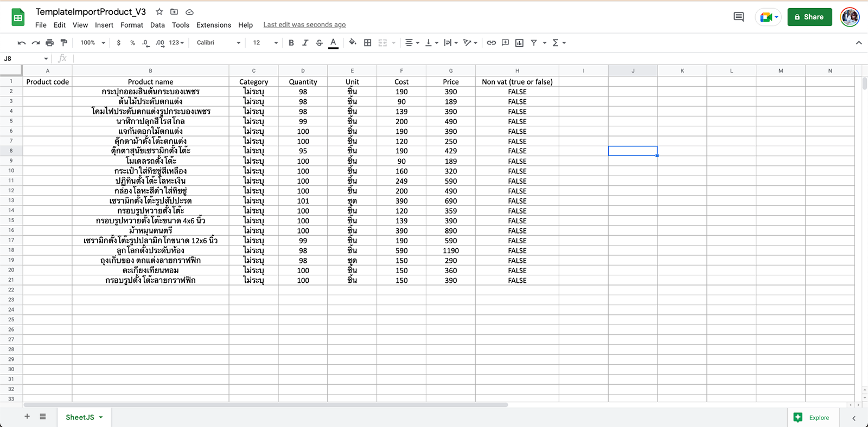
Task: Click the formula bar input
Action: (469, 59)
